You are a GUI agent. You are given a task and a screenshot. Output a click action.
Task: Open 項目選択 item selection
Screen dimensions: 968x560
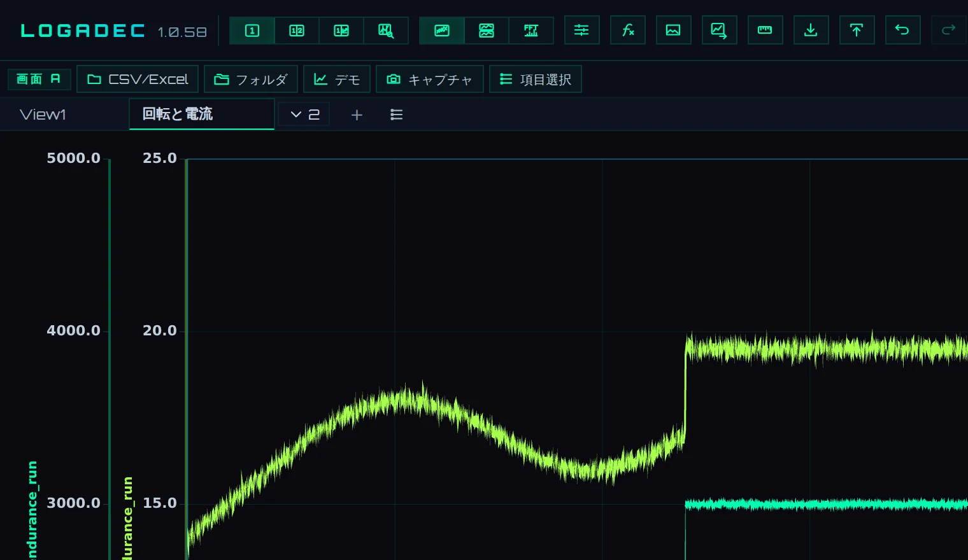pyautogui.click(x=536, y=79)
